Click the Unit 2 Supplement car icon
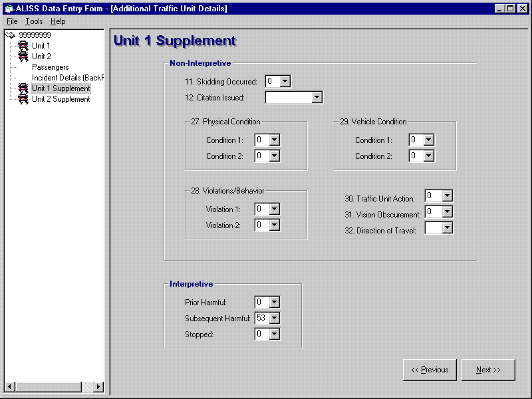532x399 pixels. pos(23,99)
